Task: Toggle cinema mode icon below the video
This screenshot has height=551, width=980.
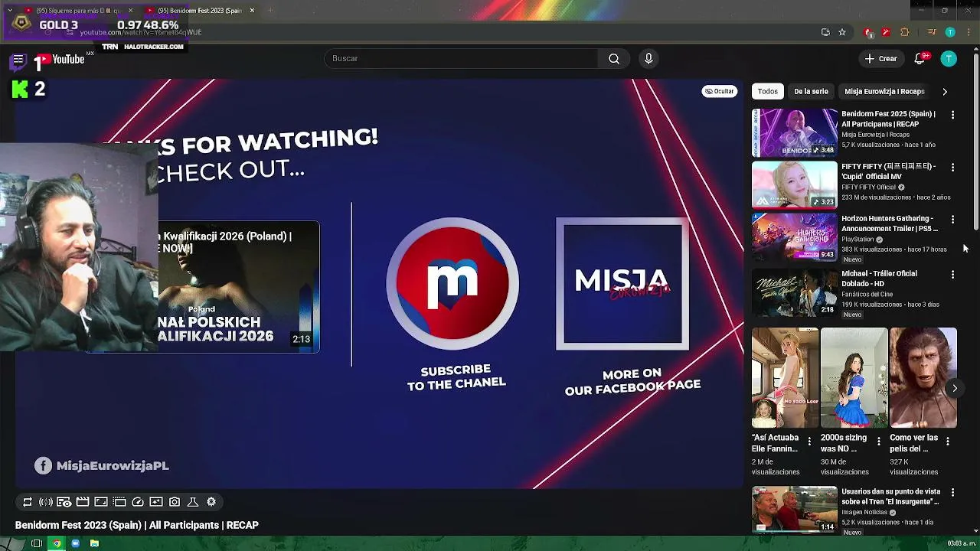Action: tap(119, 502)
